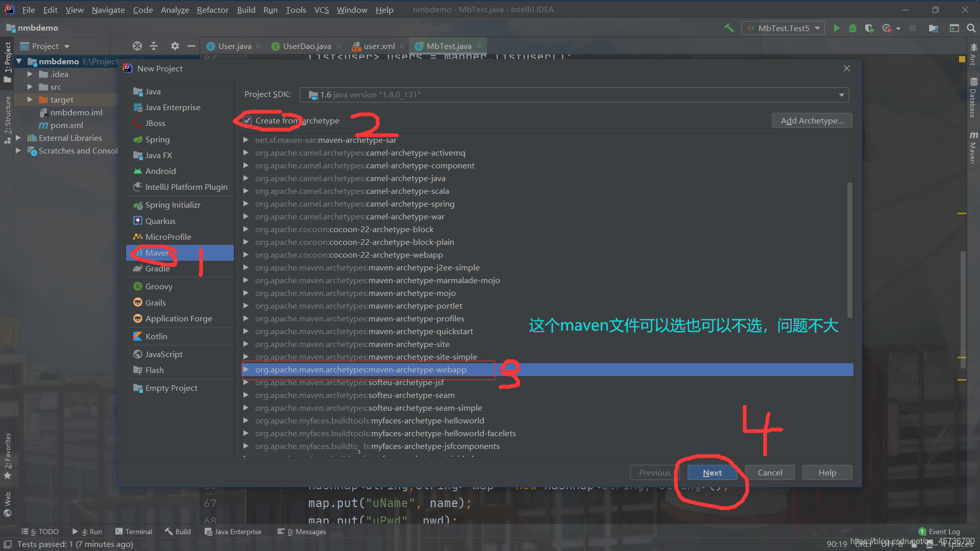This screenshot has width=980, height=551.
Task: Open the Web side panel
Action: 8,504
